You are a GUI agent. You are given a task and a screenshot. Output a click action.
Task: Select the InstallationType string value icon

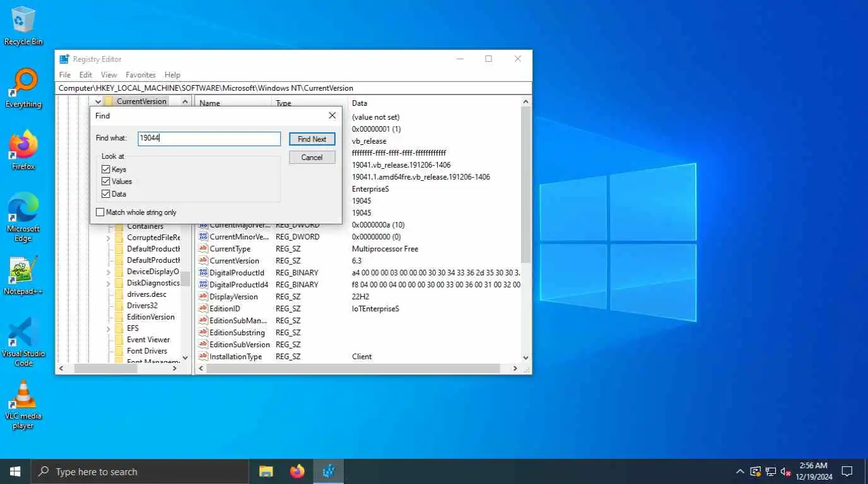coord(203,357)
